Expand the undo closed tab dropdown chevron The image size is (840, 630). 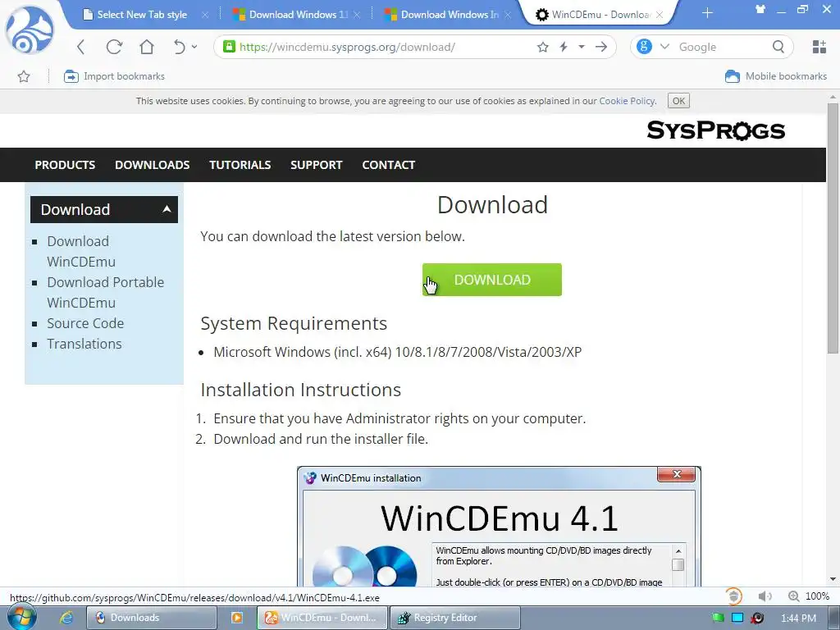(x=194, y=47)
